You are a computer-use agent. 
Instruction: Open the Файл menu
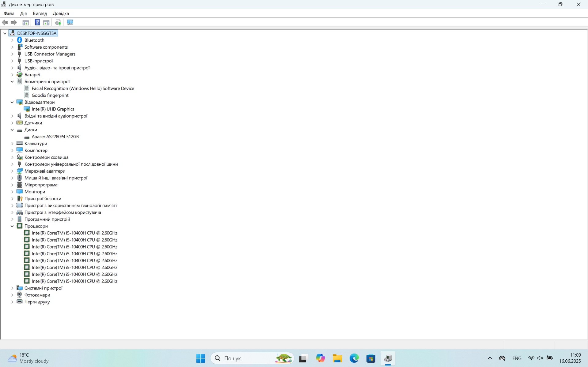(x=9, y=13)
